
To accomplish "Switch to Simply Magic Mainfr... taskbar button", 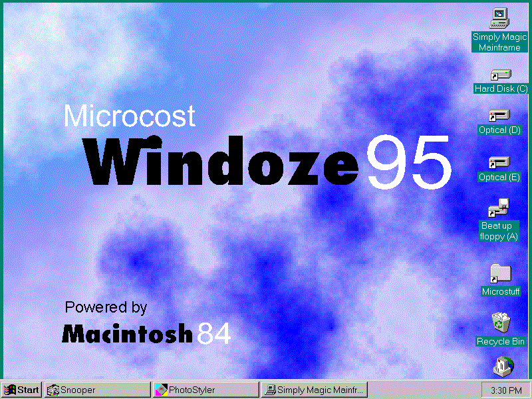I will [x=315, y=390].
